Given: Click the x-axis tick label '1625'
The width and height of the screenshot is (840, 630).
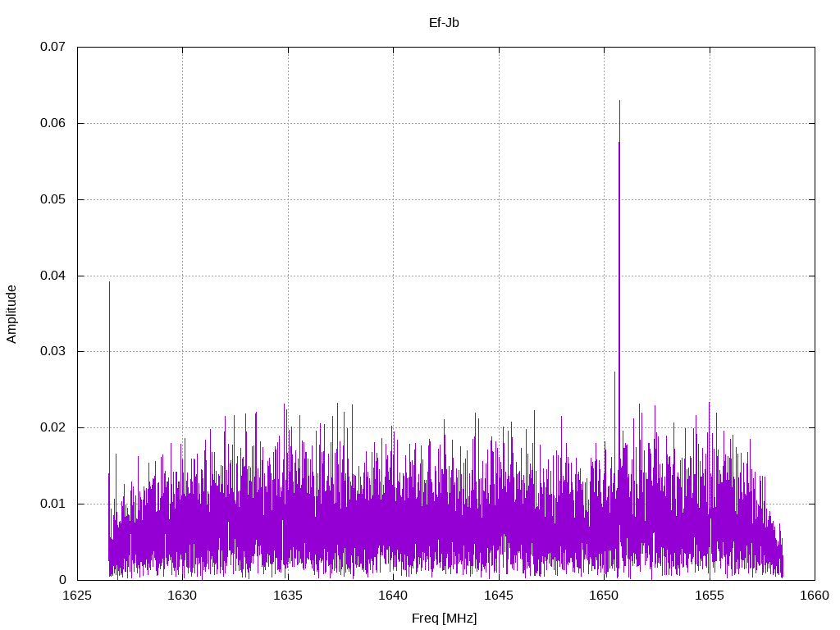Looking at the screenshot, I should pyautogui.click(x=77, y=596).
